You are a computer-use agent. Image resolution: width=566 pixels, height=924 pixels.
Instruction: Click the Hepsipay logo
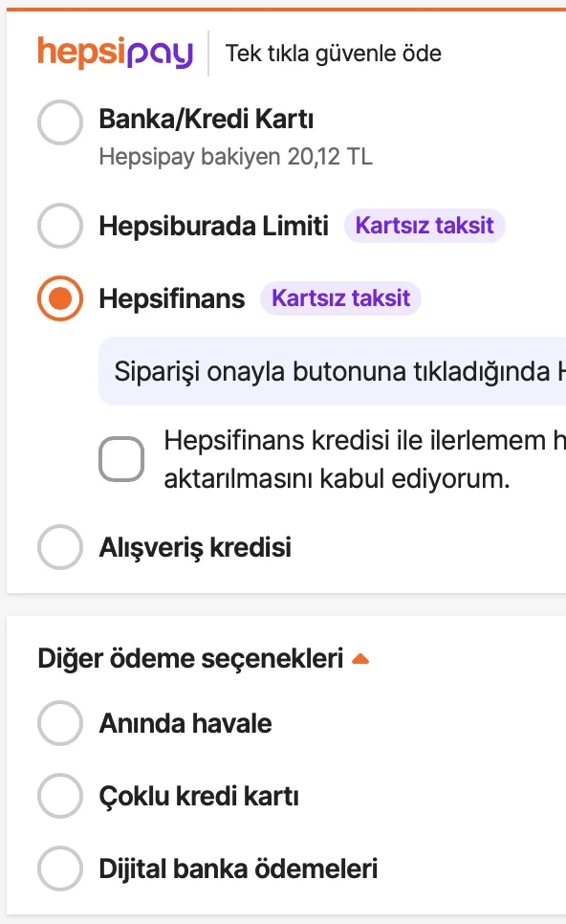click(x=115, y=54)
